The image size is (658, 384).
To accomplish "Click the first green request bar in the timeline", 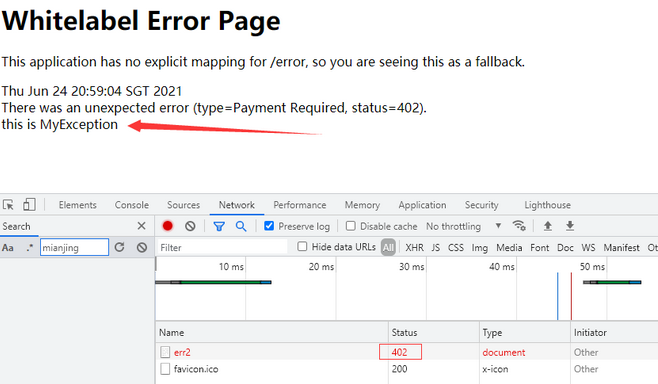I will 214,282.
